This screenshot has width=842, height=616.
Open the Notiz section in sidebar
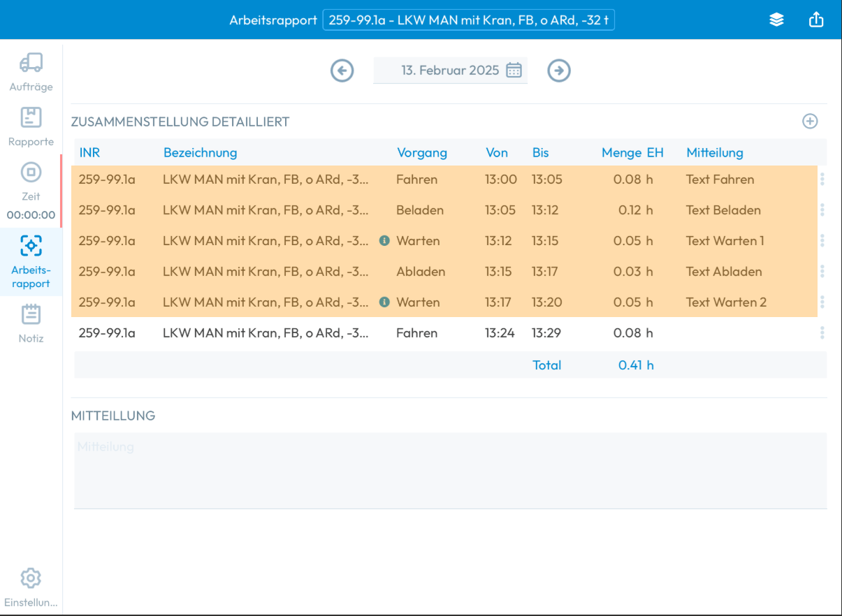tap(31, 323)
